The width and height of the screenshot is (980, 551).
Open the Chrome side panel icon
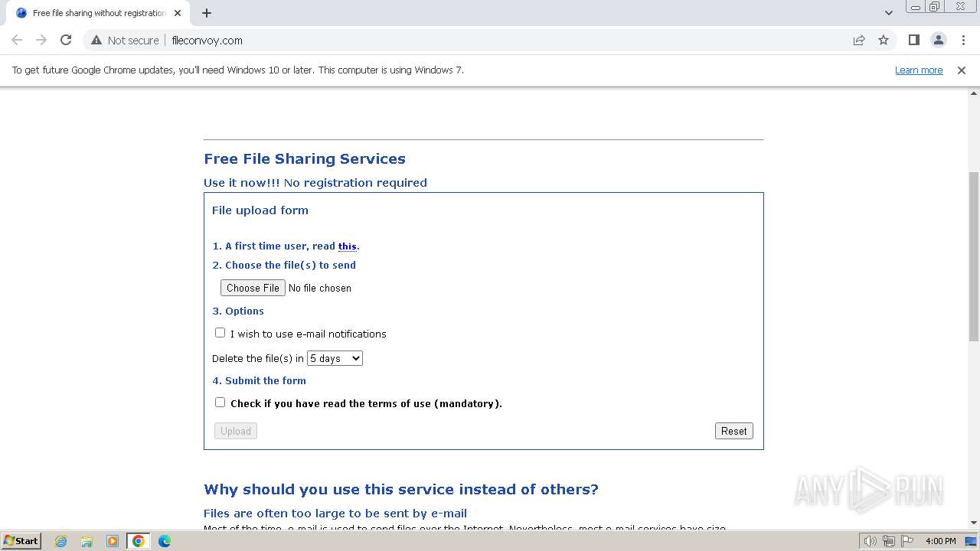(913, 41)
